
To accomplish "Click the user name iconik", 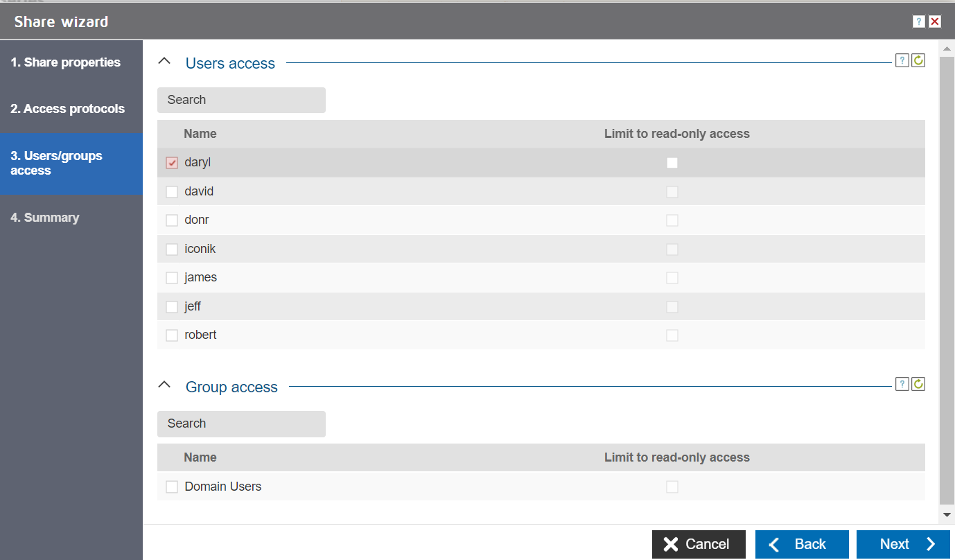I will (x=200, y=249).
